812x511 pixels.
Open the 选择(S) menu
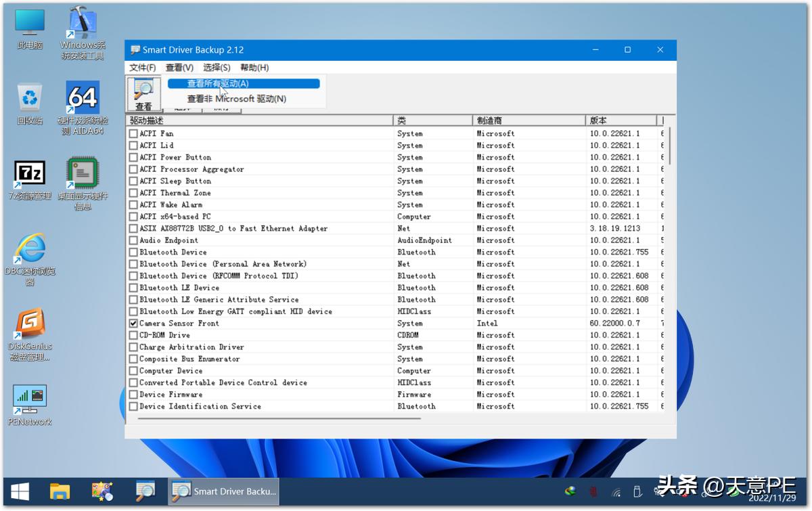(x=217, y=68)
